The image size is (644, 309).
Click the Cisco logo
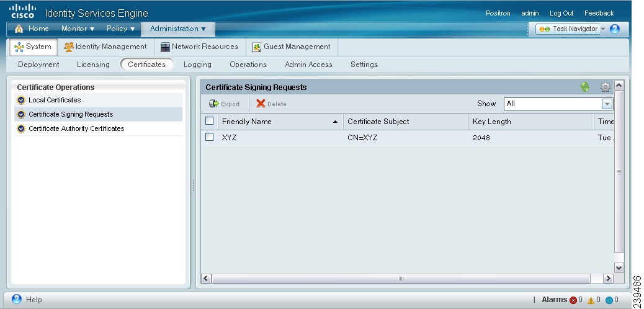tap(22, 11)
